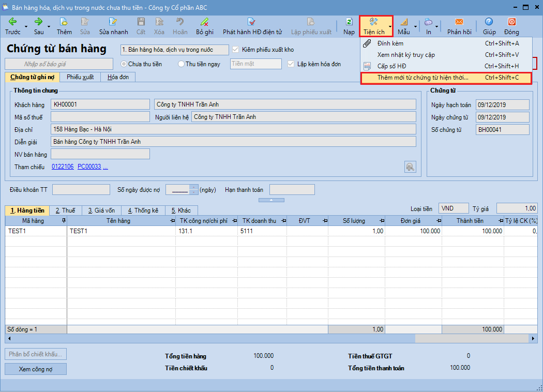543x392 pixels.
Task: Click Phát hành HĐ điện tử icon
Action: tap(252, 22)
